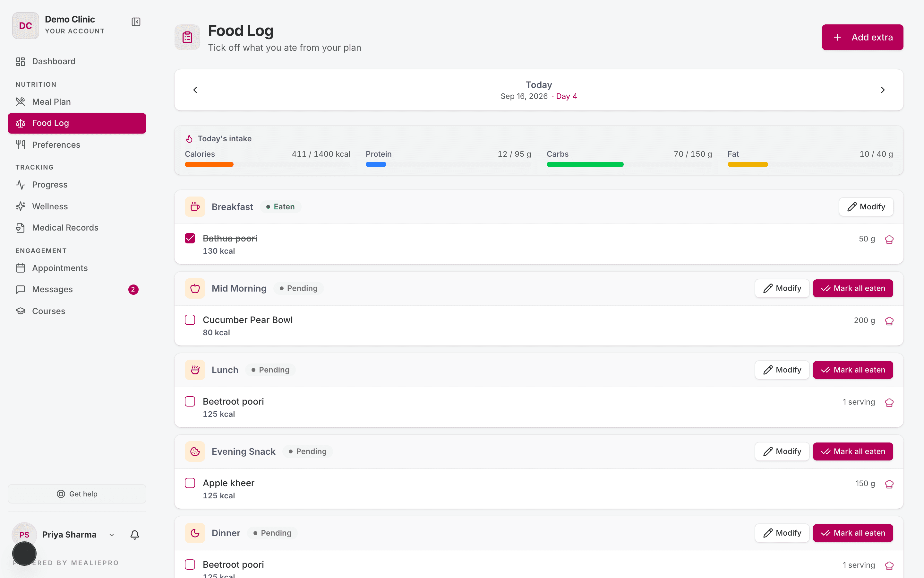Select Preferences in the sidebar
The width and height of the screenshot is (924, 578).
coord(77,144)
